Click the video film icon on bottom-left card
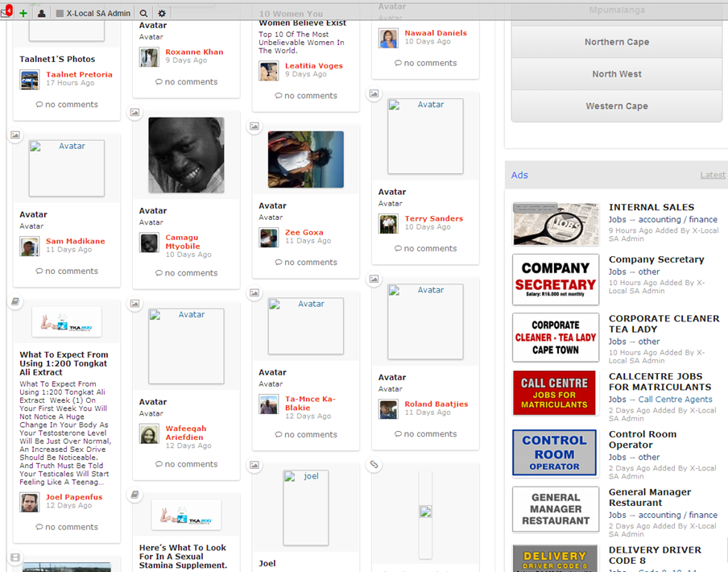 click(x=15, y=557)
